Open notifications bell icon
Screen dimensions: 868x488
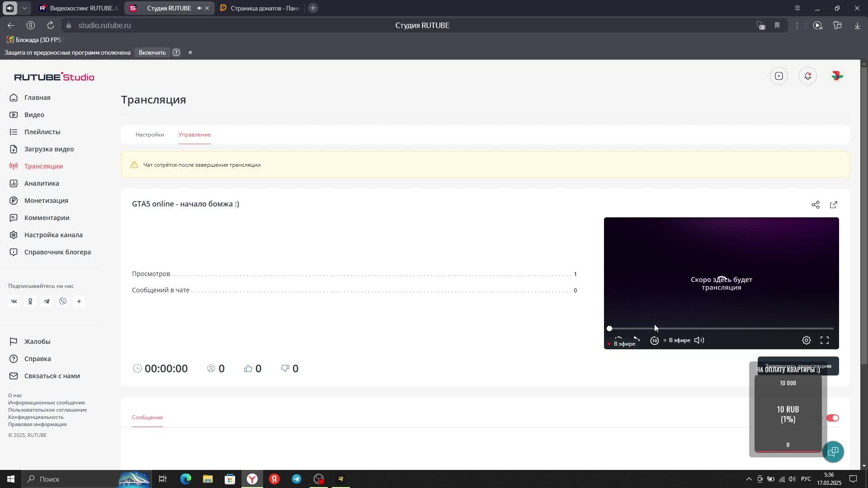pyautogui.click(x=807, y=76)
